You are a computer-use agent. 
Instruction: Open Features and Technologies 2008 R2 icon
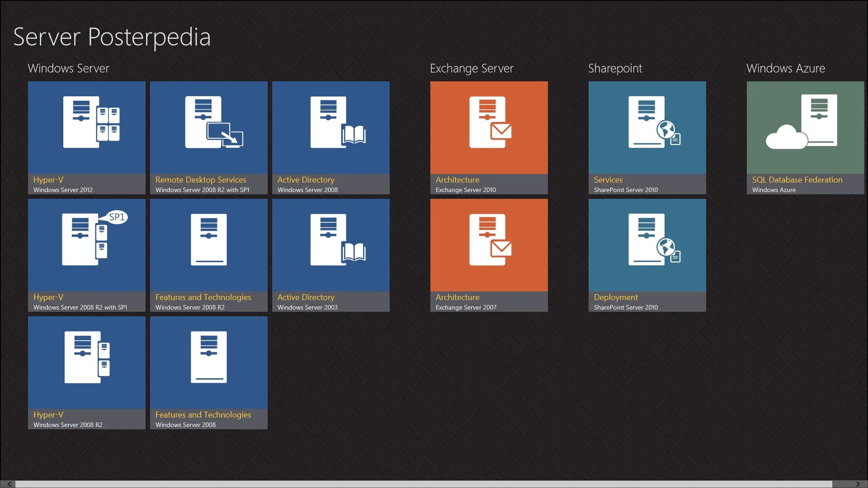[x=209, y=239]
